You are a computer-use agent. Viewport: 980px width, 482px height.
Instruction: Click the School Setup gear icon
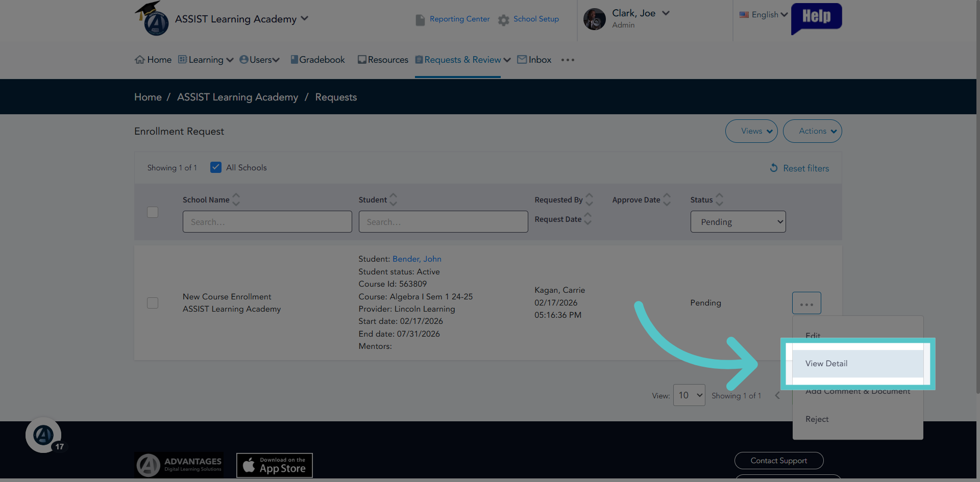(504, 20)
